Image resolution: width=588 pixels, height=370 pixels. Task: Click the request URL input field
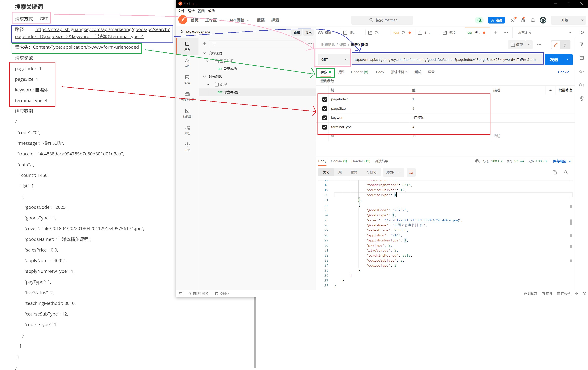(x=444, y=60)
